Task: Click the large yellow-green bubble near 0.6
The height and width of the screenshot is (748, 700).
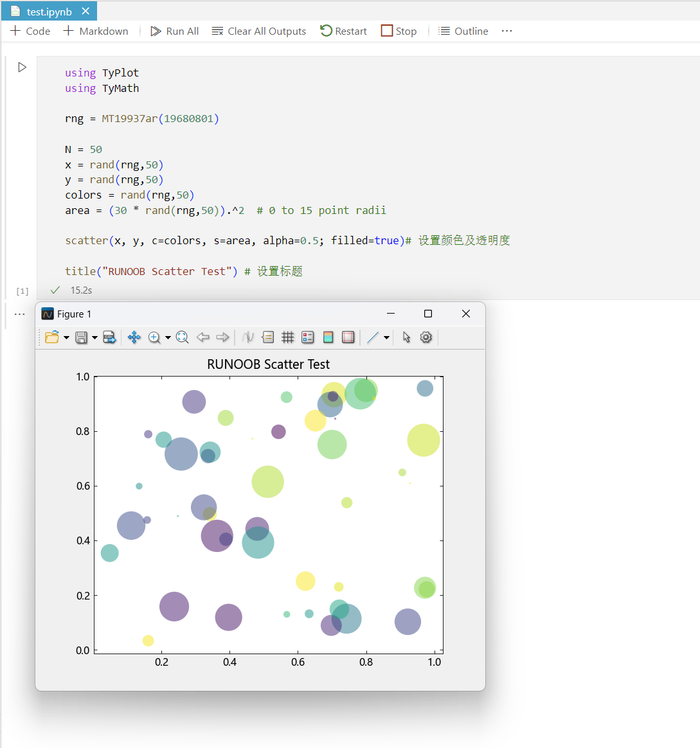Action: (268, 481)
